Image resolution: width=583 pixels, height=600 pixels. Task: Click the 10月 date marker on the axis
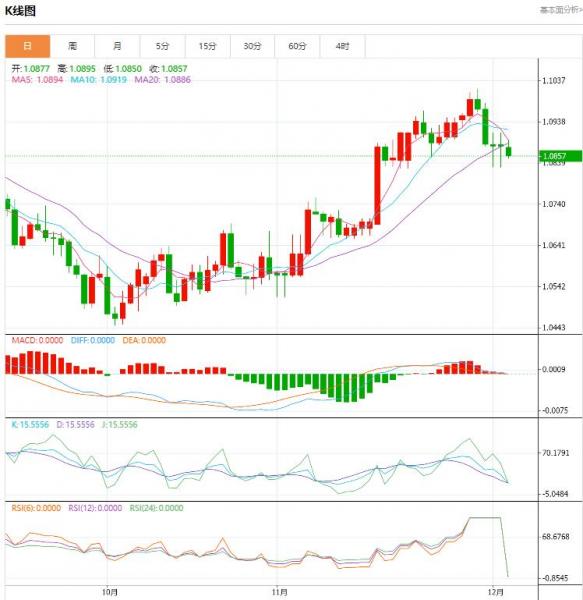click(110, 592)
